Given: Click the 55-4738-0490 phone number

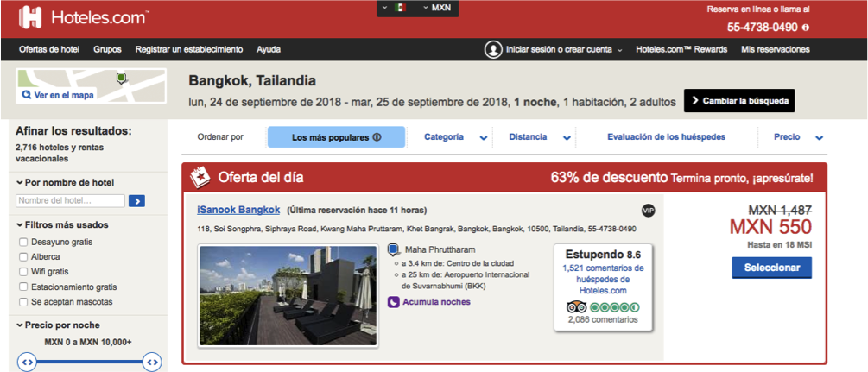Looking at the screenshot, I should (763, 27).
